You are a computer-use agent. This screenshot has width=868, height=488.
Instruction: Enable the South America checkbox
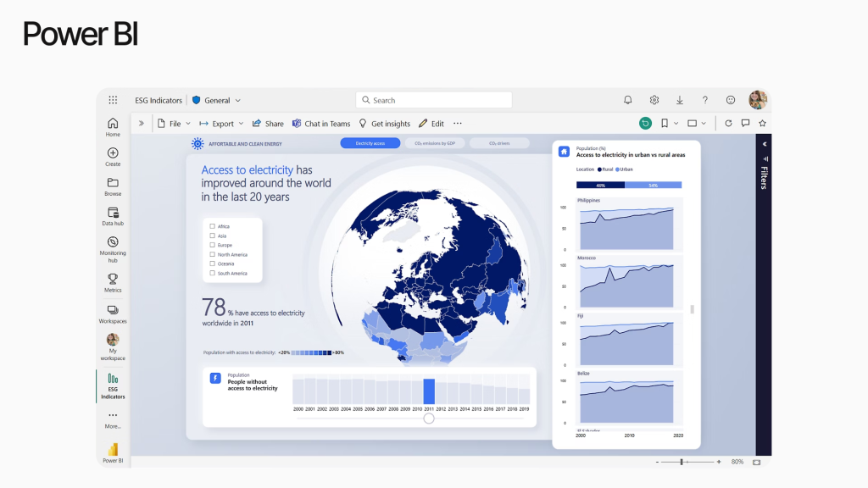pyautogui.click(x=212, y=273)
